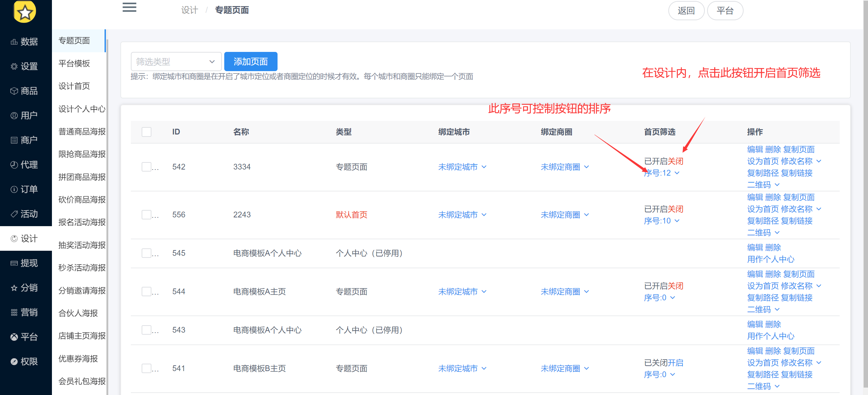Open the 序号:12 order dropdown
The width and height of the screenshot is (868, 395).
tap(662, 173)
